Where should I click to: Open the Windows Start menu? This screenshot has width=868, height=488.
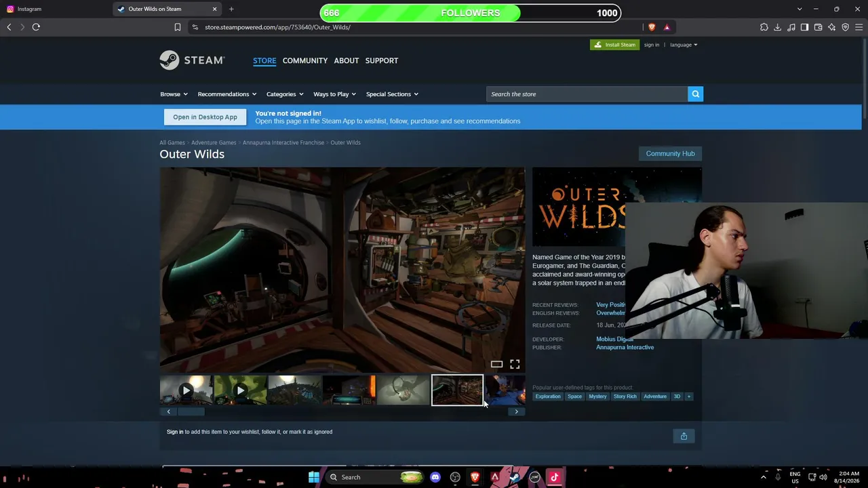(313, 477)
